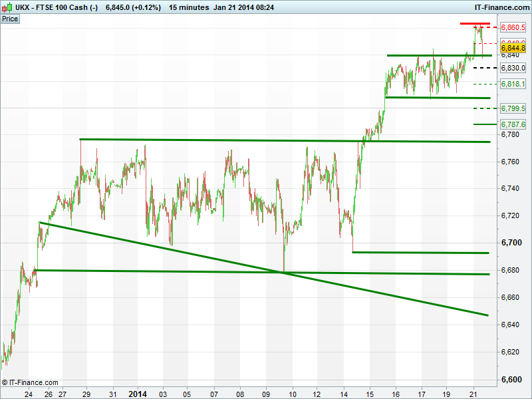
Task: Click the Price panel label
Action: tap(10, 19)
